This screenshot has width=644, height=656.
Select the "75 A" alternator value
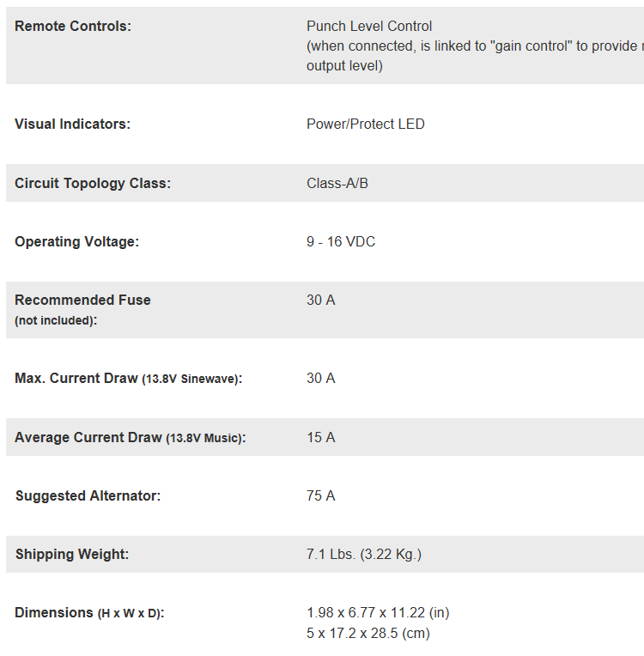320,496
